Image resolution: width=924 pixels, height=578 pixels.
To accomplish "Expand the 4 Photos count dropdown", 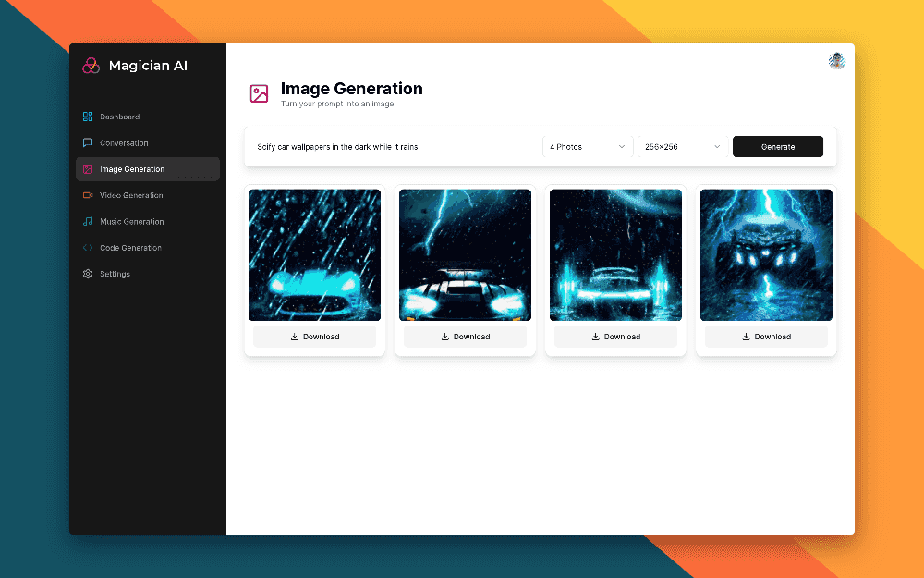I will point(588,147).
